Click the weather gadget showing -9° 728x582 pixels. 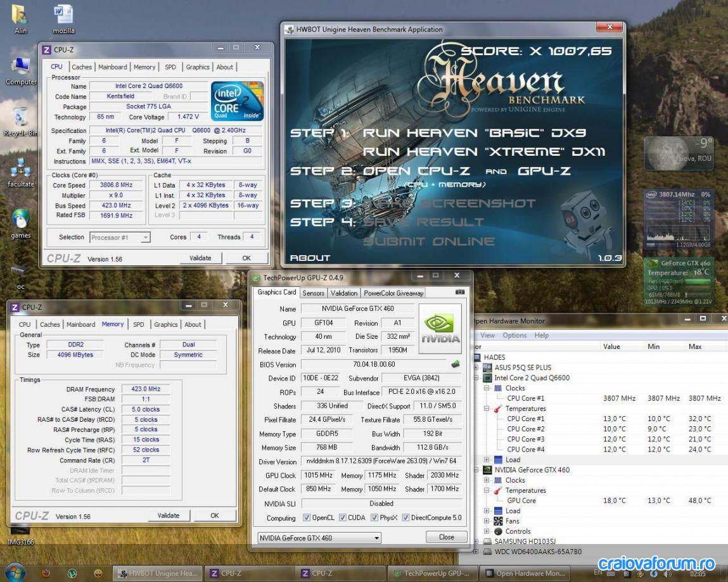point(679,153)
